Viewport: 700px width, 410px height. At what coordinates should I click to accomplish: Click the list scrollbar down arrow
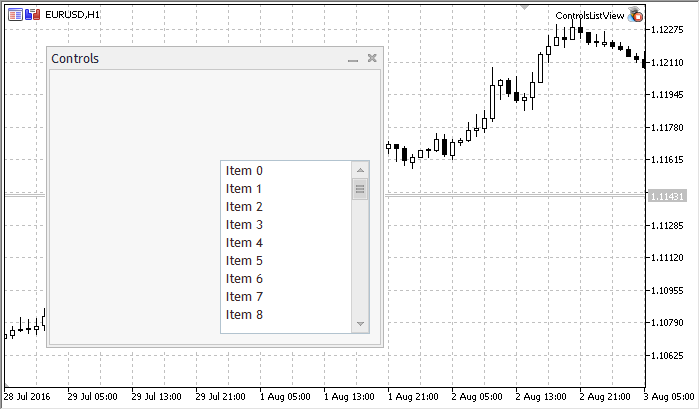tap(360, 324)
